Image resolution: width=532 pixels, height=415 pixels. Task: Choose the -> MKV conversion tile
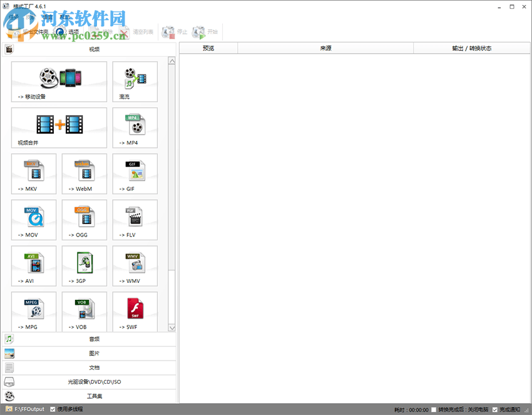(x=34, y=174)
